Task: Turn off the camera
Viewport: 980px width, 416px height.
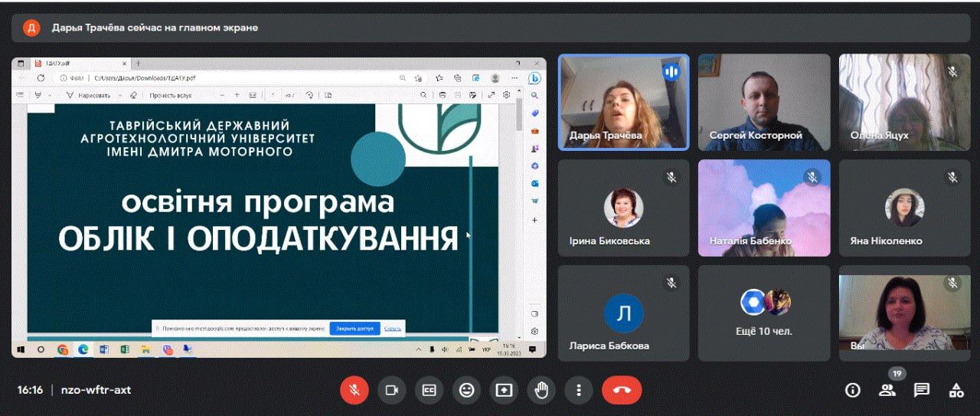Action: tap(392, 390)
